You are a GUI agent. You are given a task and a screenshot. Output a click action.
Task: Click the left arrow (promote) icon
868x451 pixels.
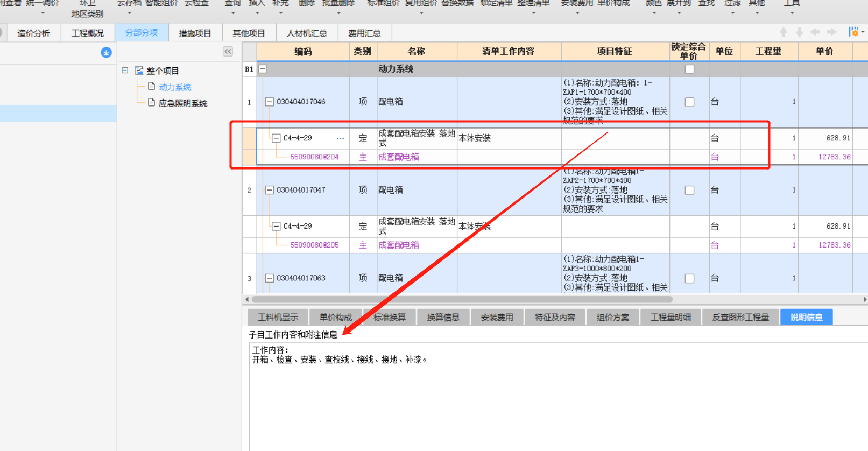click(x=816, y=32)
